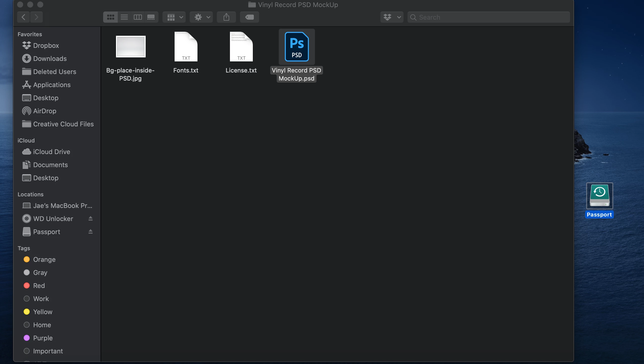644x364 pixels.
Task: Go back to the previous folder
Action: (x=23, y=17)
